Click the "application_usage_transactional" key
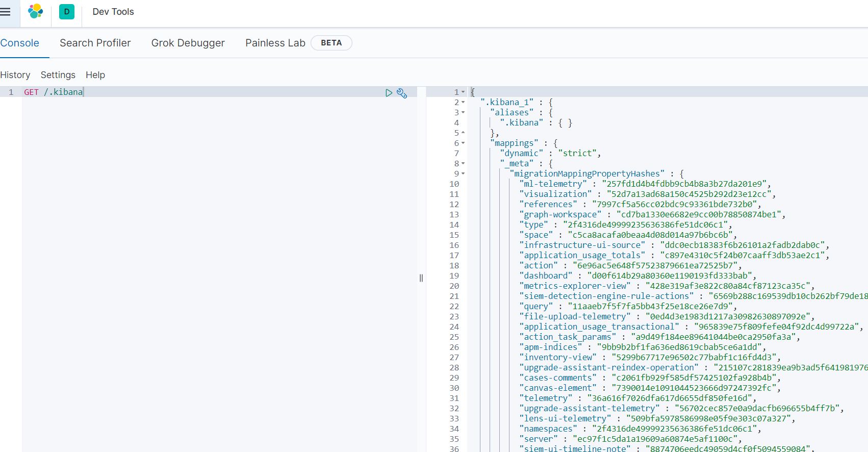 click(599, 327)
